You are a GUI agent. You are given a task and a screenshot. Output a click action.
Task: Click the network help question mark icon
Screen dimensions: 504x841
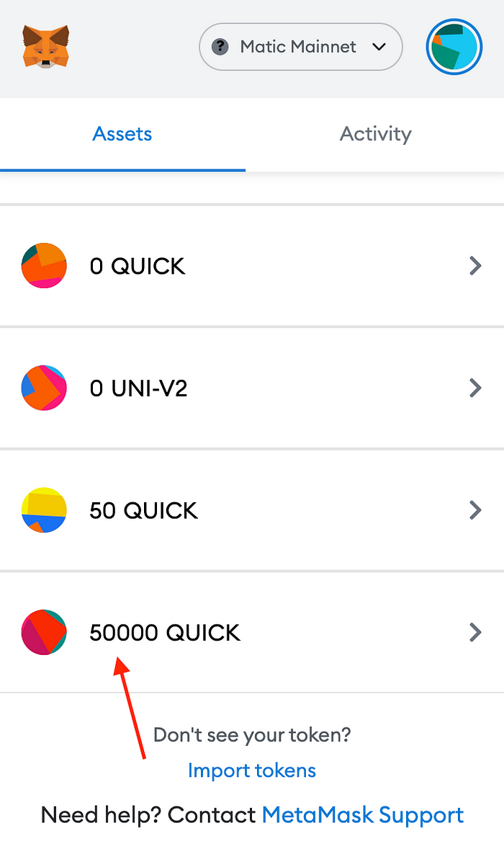point(220,47)
